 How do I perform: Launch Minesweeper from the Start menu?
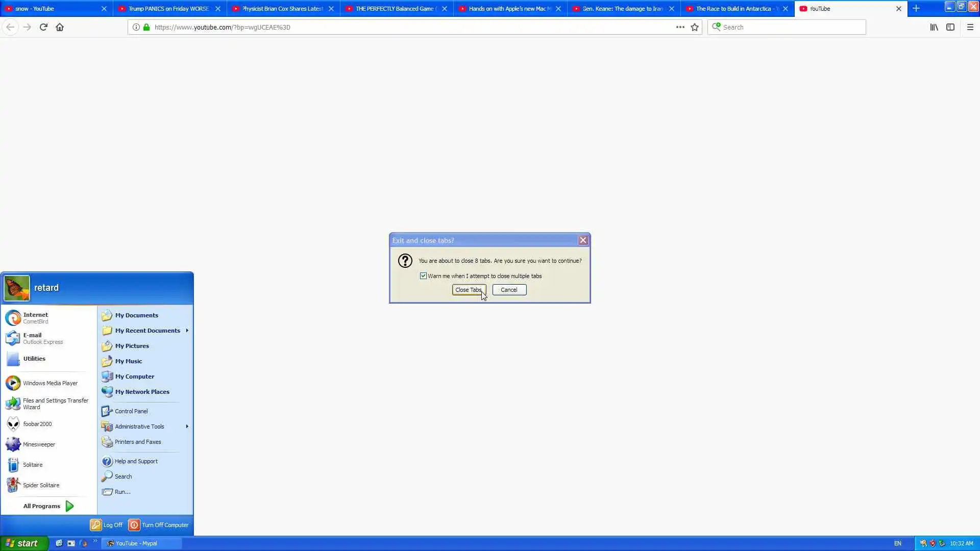[39, 444]
